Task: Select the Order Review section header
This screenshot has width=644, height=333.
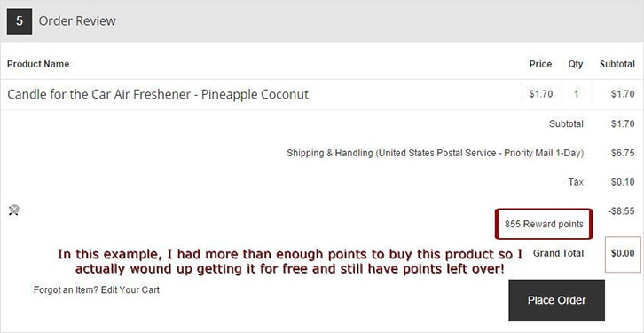Action: (77, 21)
